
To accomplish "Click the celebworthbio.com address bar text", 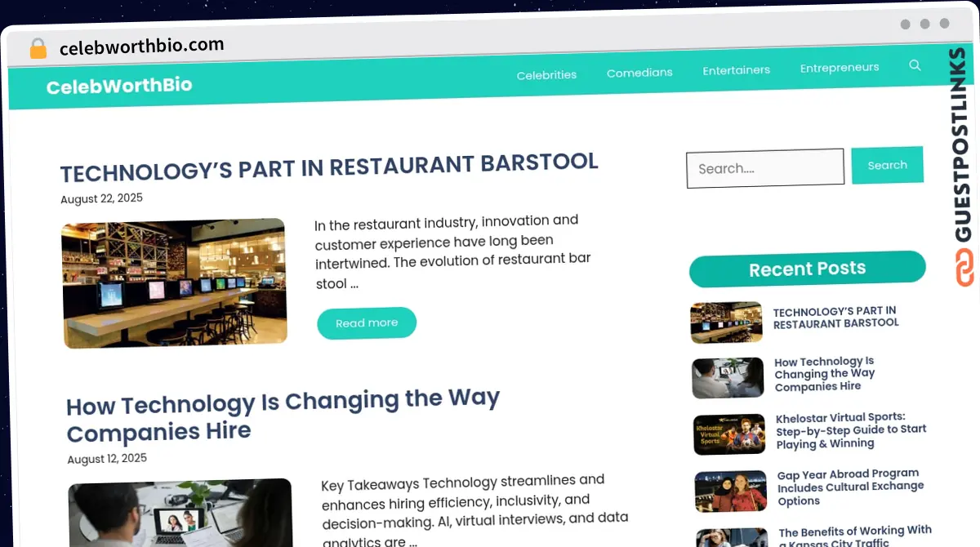I will (141, 47).
